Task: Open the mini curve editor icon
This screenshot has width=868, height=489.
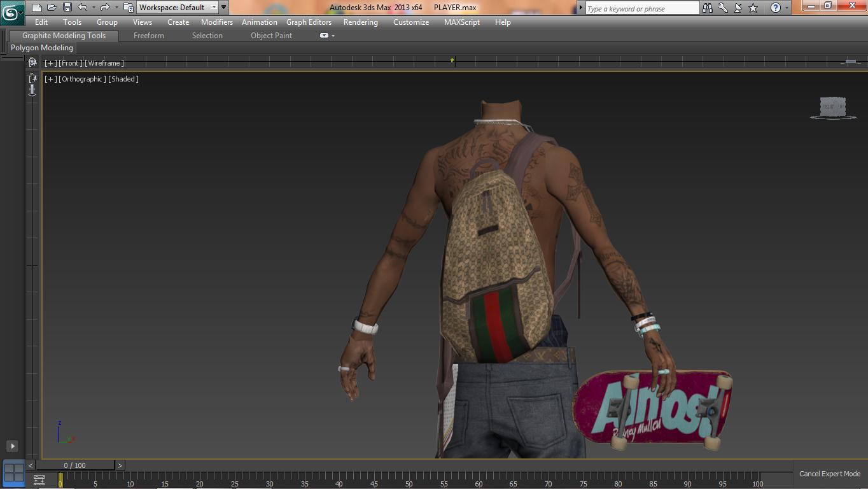Action: (39, 479)
